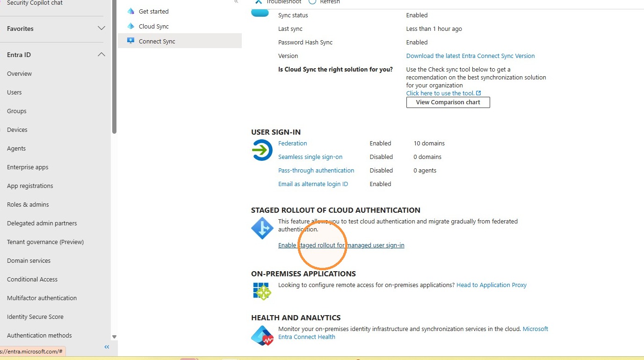Click Enable staged rollout for managed user sign-in

click(x=341, y=245)
